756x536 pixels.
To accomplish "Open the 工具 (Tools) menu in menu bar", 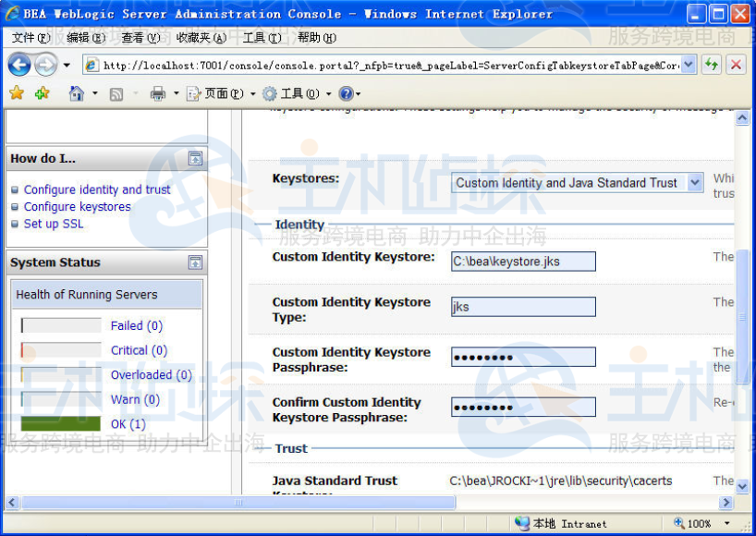I will [262, 38].
